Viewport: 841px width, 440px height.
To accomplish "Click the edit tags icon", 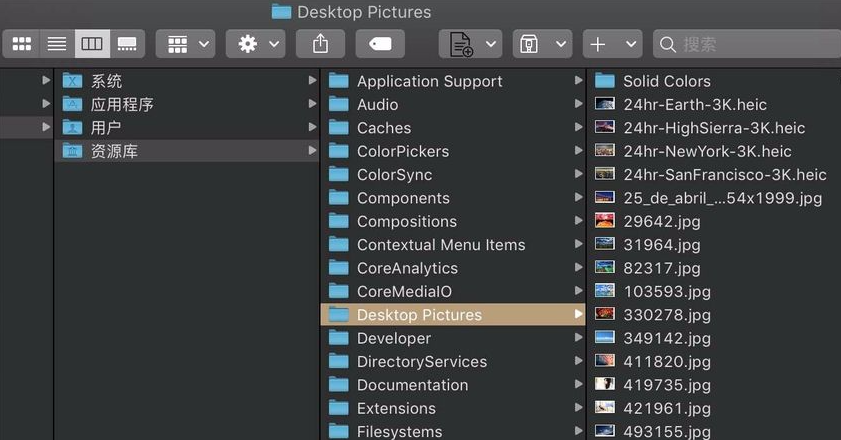I will 380,44.
